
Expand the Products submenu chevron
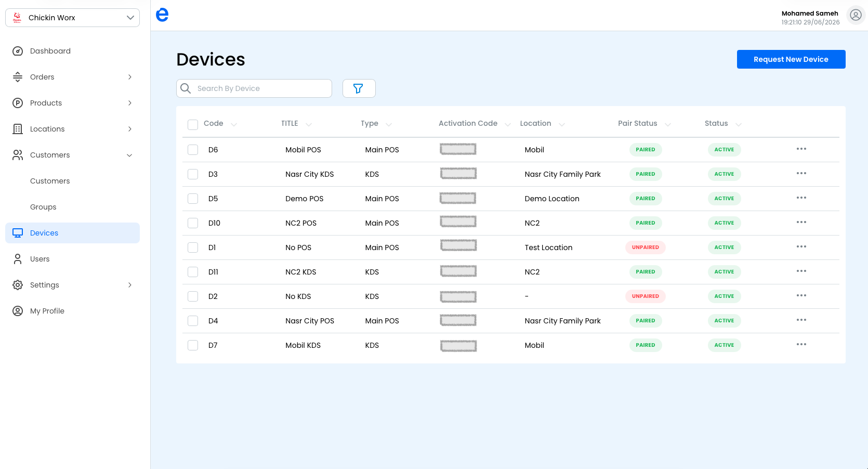pyautogui.click(x=130, y=103)
